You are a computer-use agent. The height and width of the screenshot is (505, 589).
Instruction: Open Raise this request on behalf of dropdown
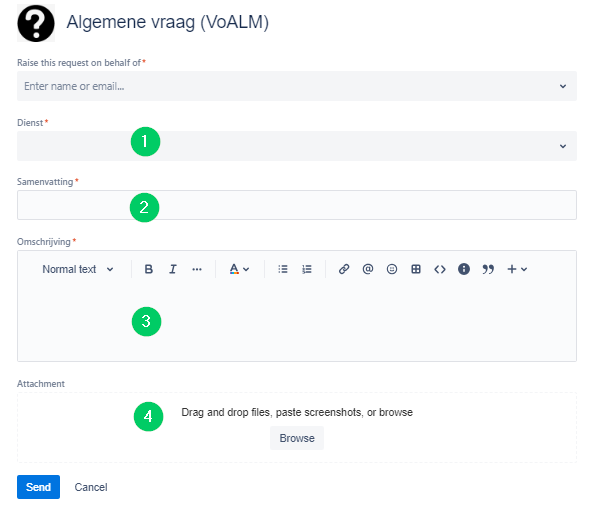[297, 86]
